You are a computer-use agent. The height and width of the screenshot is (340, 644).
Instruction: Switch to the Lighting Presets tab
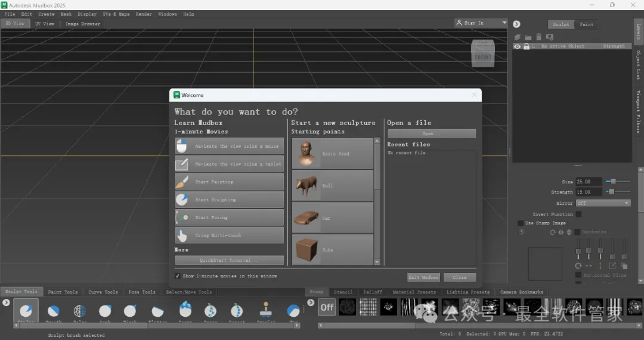[468, 292]
